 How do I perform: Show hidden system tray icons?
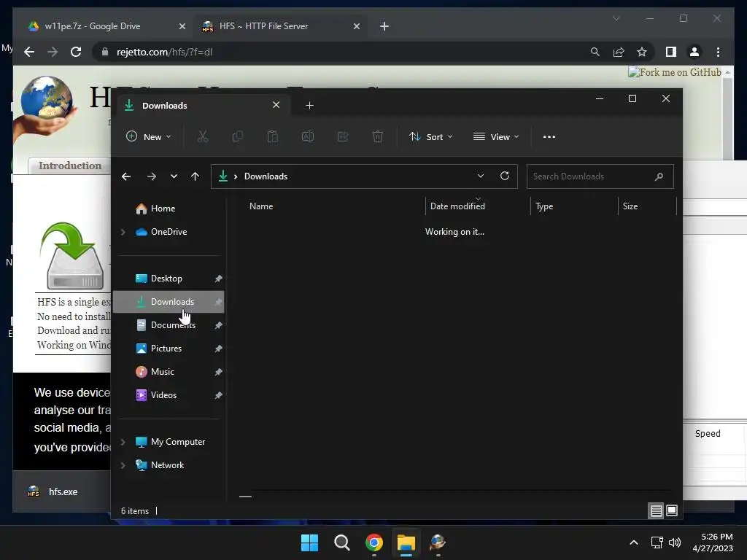click(634, 542)
